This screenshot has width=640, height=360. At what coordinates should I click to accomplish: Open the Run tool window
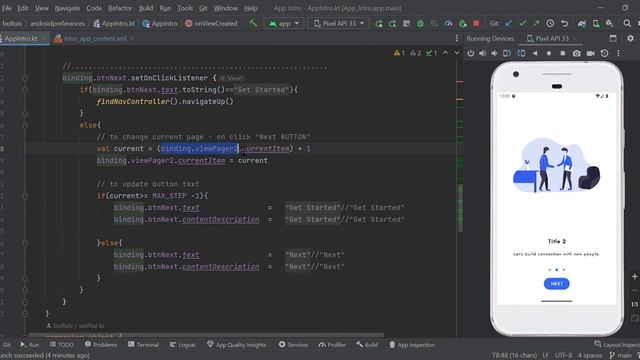[x=29, y=345]
